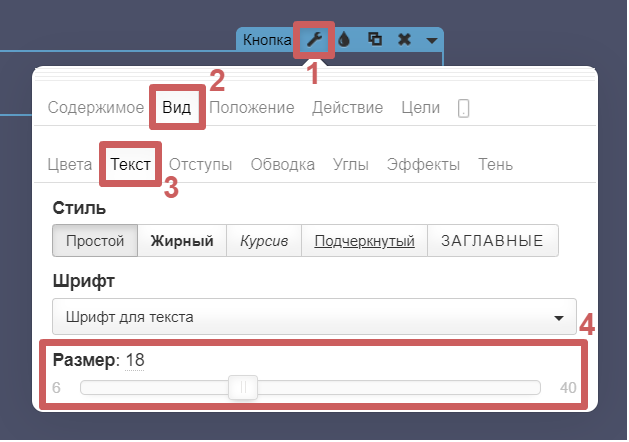The width and height of the screenshot is (629, 442).
Task: Click the size value 18
Action: (135, 360)
